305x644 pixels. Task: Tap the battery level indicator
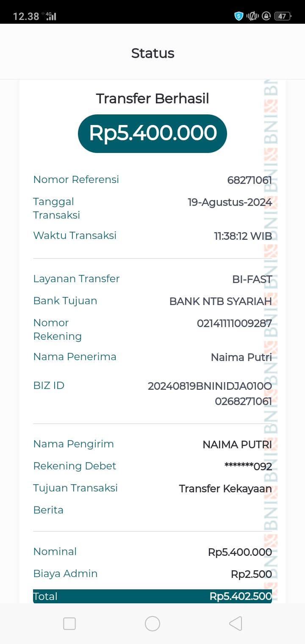282,16
